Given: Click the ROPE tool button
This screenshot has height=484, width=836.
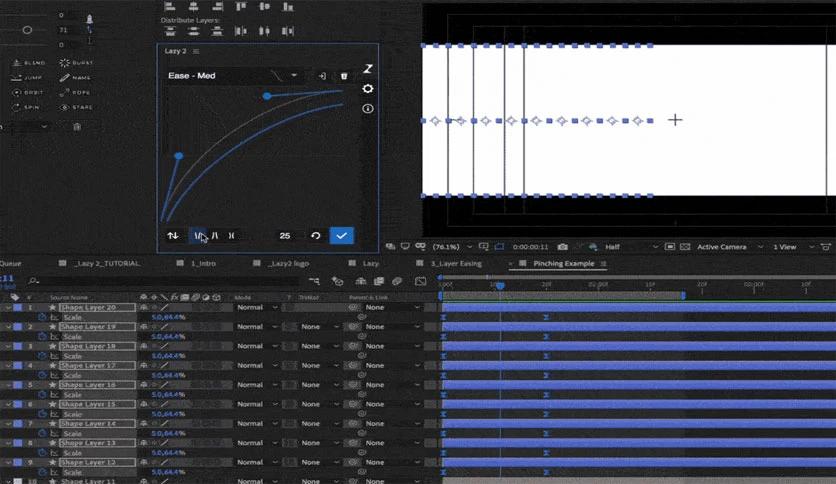Looking at the screenshot, I should pyautogui.click(x=75, y=92).
